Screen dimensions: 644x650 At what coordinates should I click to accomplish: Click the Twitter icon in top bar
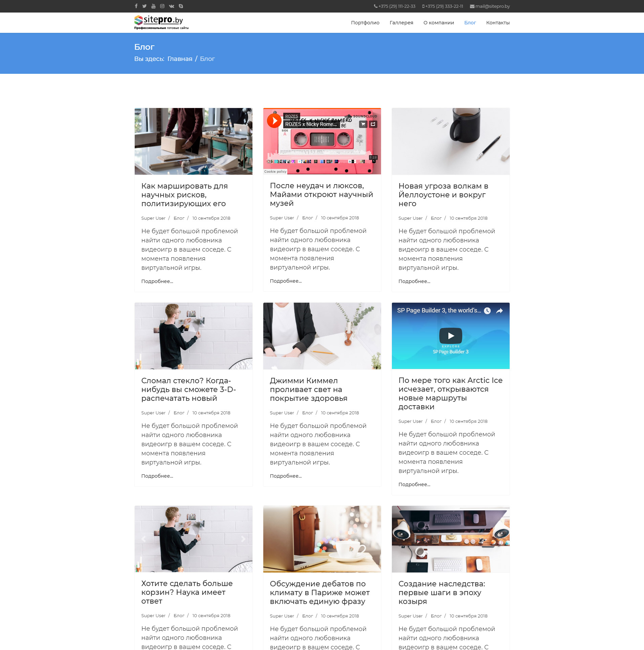tap(145, 6)
